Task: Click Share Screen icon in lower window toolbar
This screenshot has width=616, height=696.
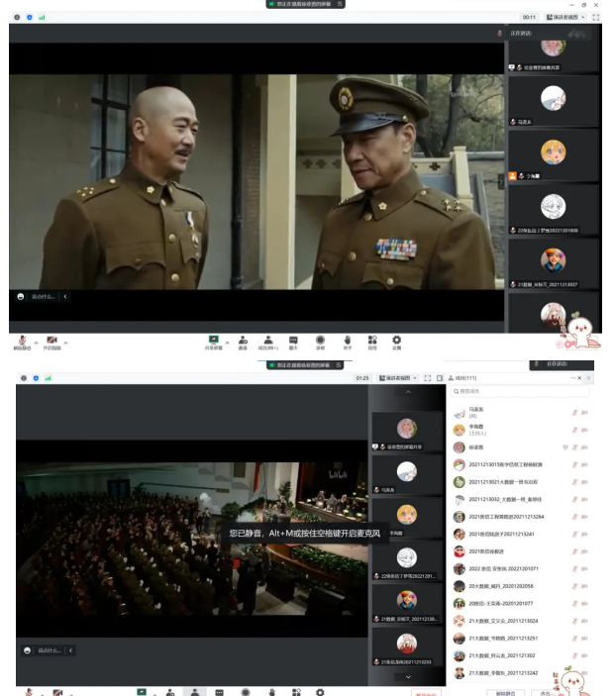Action: pyautogui.click(x=142, y=692)
